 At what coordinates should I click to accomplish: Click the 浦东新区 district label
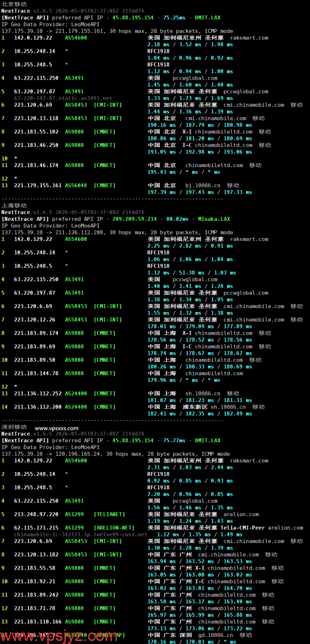(x=194, y=407)
